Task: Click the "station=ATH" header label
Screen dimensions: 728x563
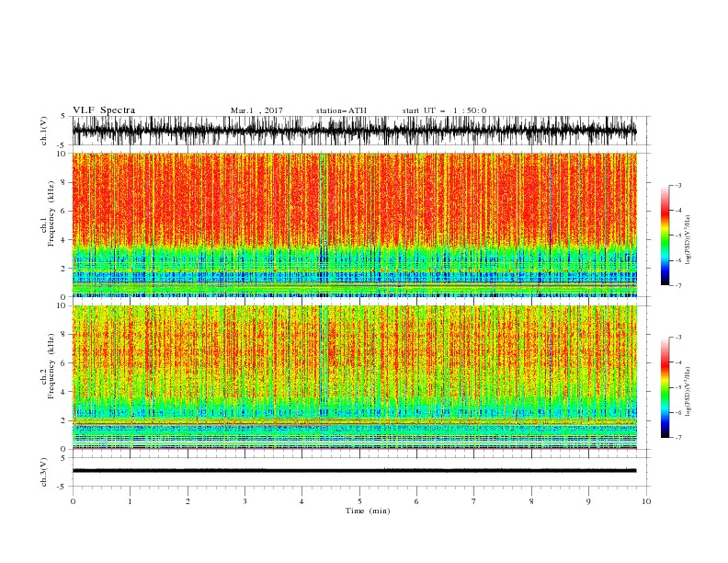Action: 341,110
